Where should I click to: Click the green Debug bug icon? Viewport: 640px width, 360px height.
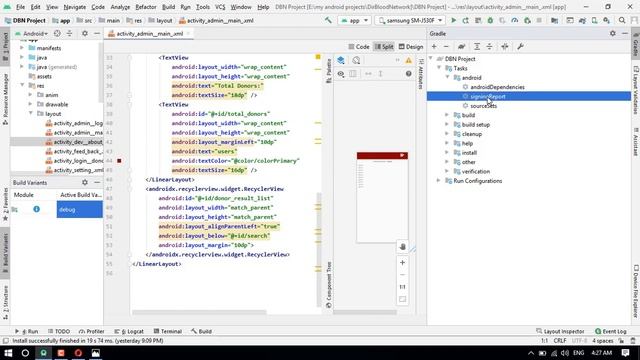tap(490, 20)
